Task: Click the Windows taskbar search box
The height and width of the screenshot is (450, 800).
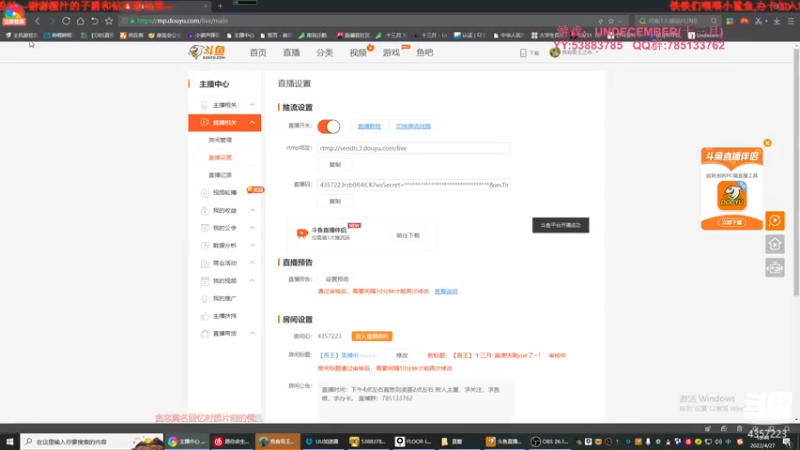Action: [92, 441]
